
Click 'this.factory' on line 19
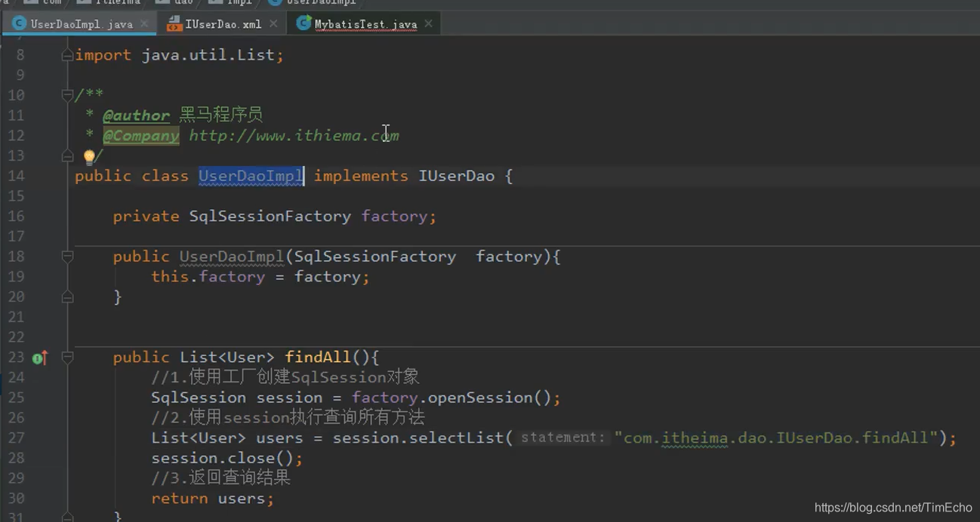(208, 277)
